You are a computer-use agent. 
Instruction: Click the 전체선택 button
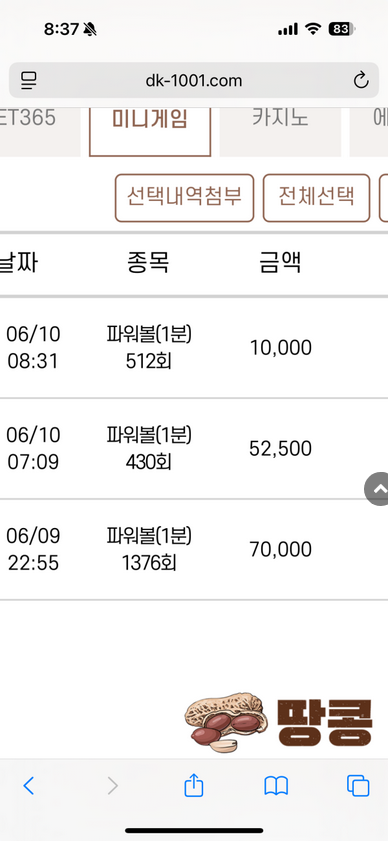316,197
